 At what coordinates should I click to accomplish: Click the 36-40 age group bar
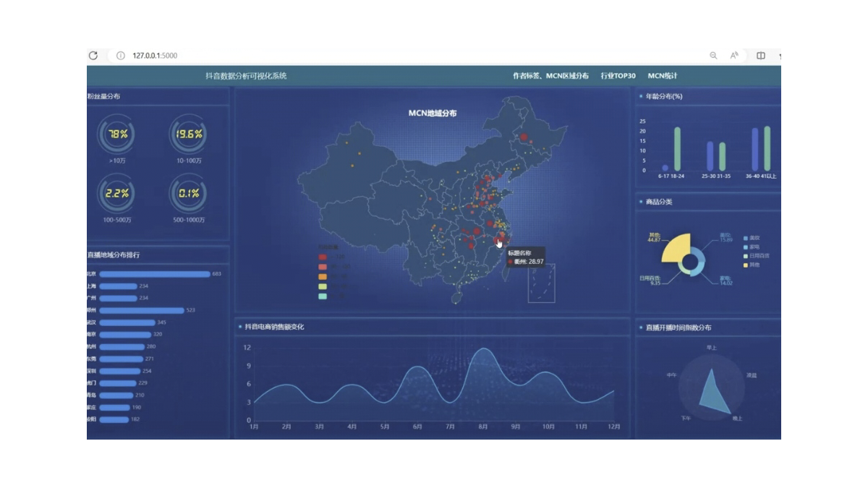click(755, 150)
